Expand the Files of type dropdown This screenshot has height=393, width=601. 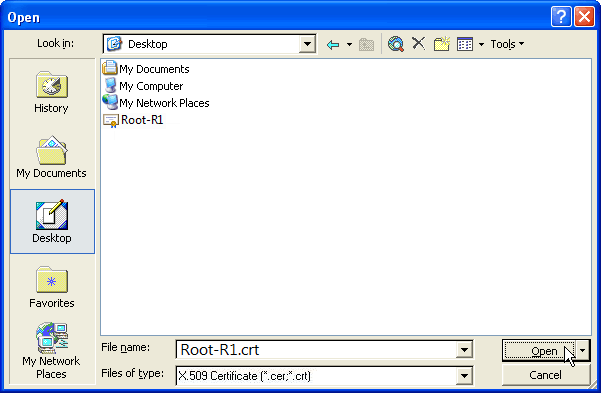464,376
